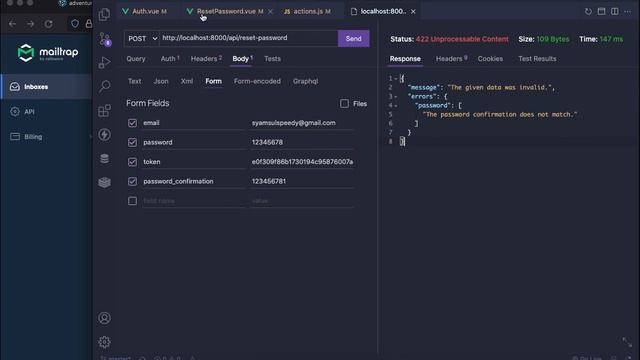Collapse JSON response line 1 fold arrow

coord(396,78)
